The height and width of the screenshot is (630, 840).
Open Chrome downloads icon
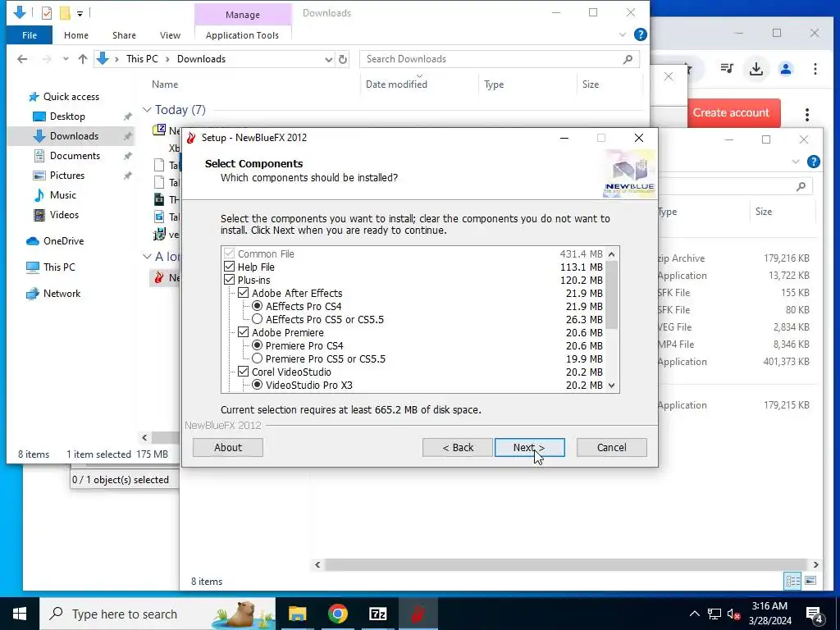click(x=756, y=69)
